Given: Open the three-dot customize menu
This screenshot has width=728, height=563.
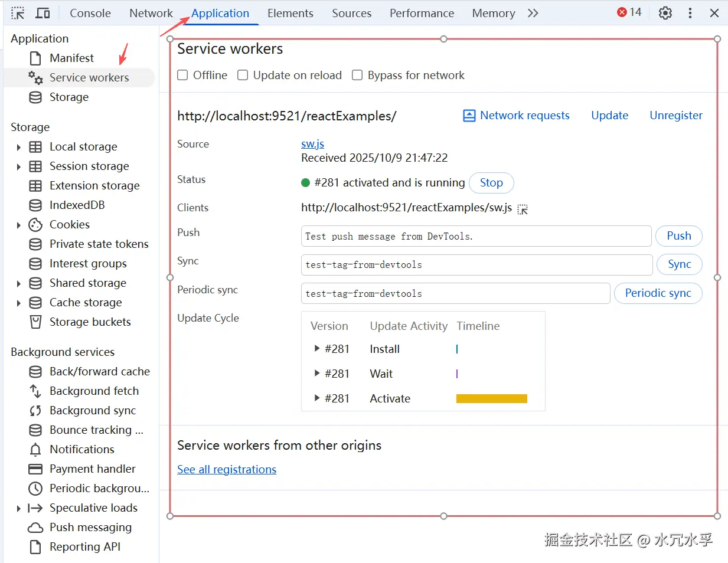Looking at the screenshot, I should point(690,13).
